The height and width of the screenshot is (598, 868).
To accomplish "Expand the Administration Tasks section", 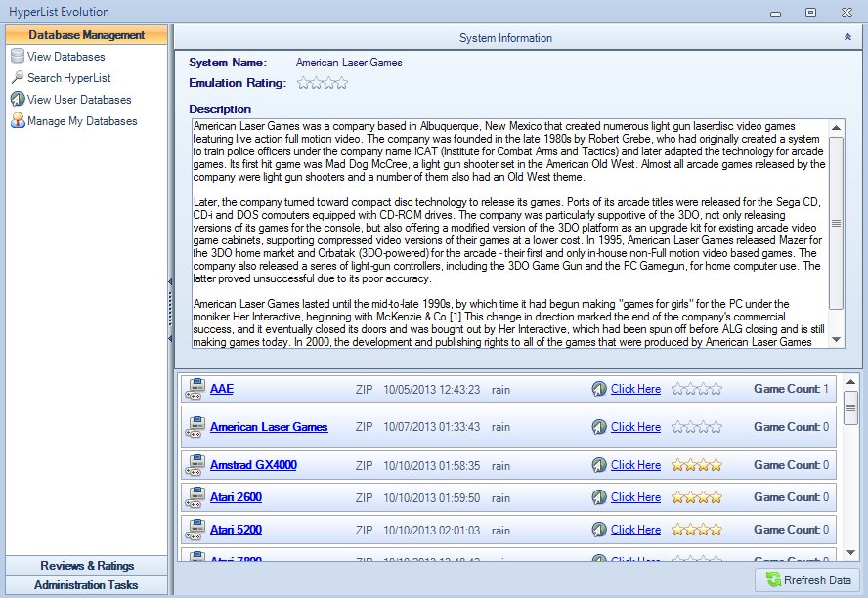I will click(x=86, y=585).
